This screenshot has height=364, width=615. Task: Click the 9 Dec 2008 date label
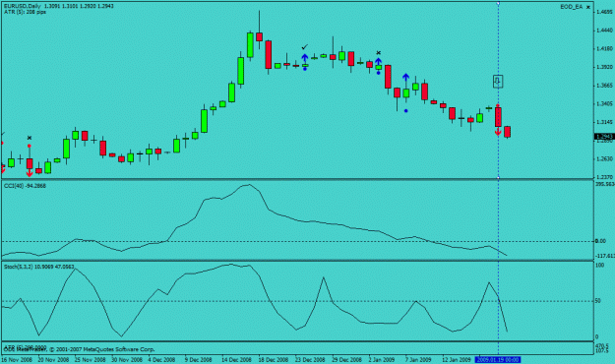coord(198,360)
